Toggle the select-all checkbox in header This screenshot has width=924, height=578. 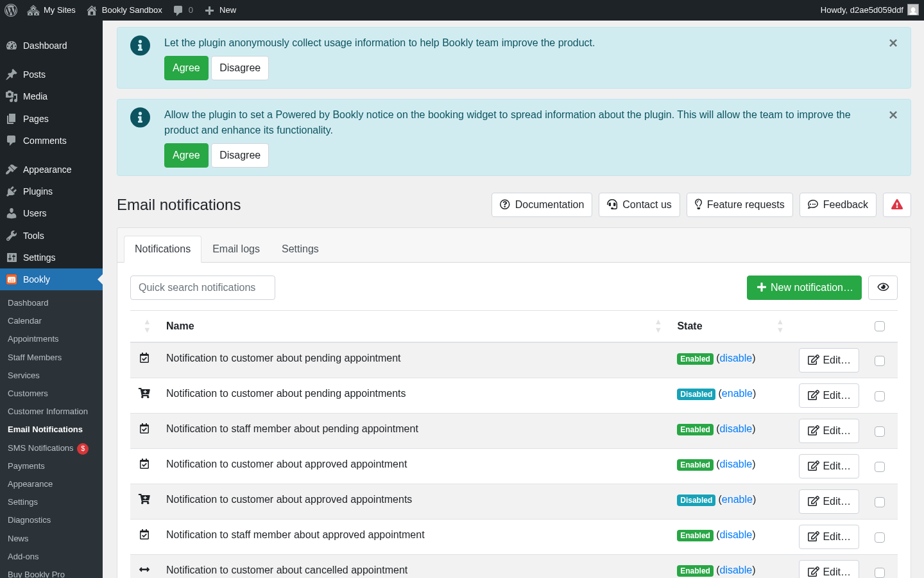tap(880, 326)
